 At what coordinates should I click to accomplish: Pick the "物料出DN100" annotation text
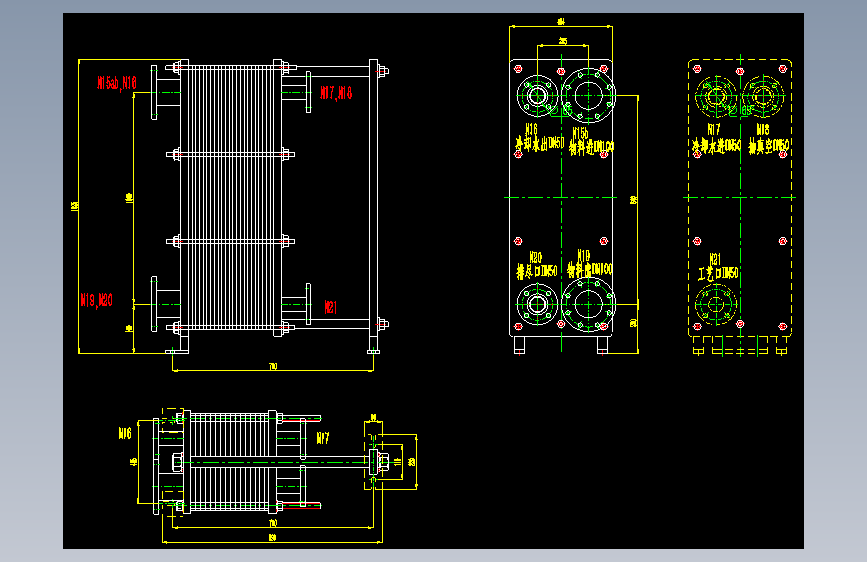point(590,270)
